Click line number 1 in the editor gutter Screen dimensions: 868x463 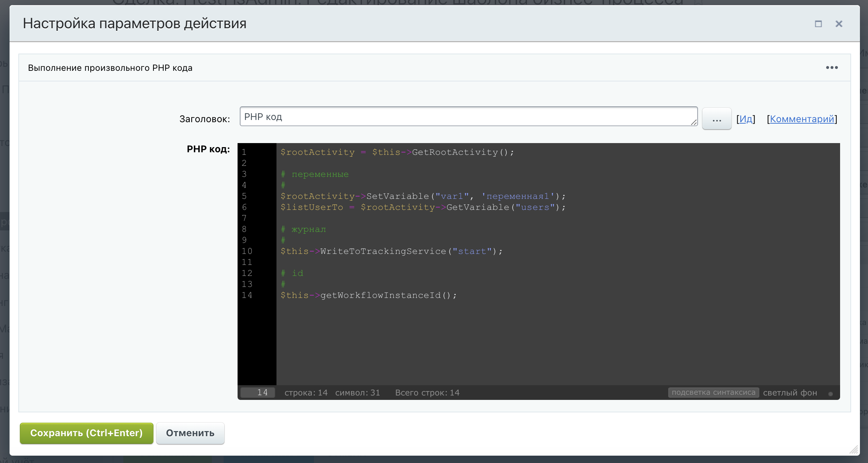click(x=244, y=152)
